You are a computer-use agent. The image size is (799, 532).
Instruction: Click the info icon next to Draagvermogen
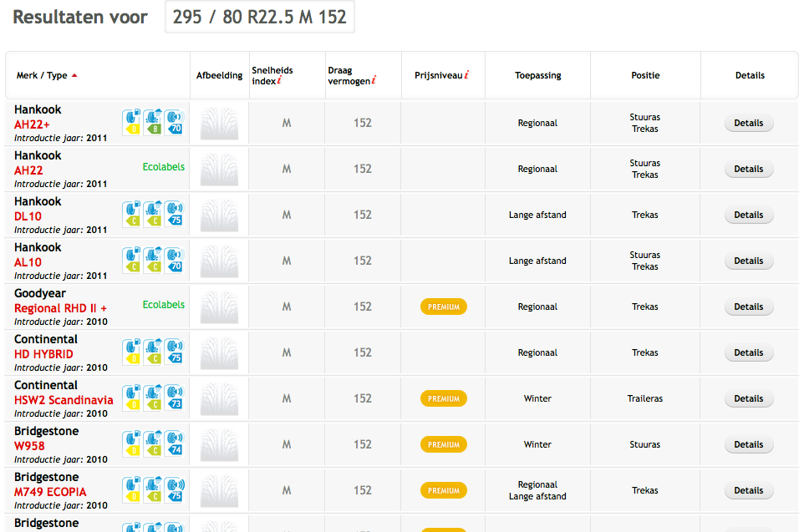click(374, 80)
